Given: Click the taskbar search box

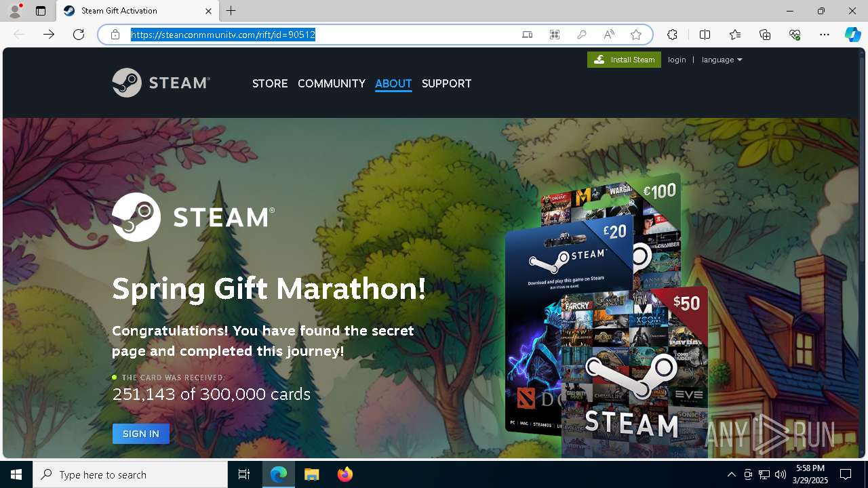Looking at the screenshot, I should pos(130,474).
